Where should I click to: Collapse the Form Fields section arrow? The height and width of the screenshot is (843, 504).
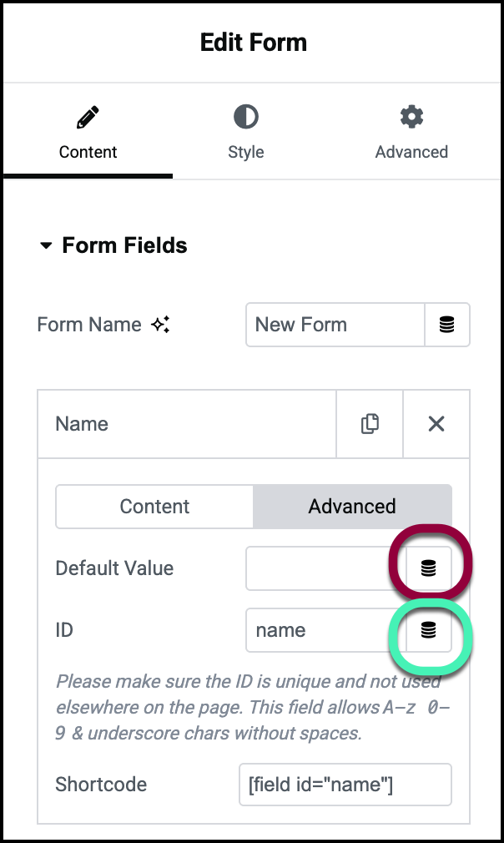click(45, 246)
